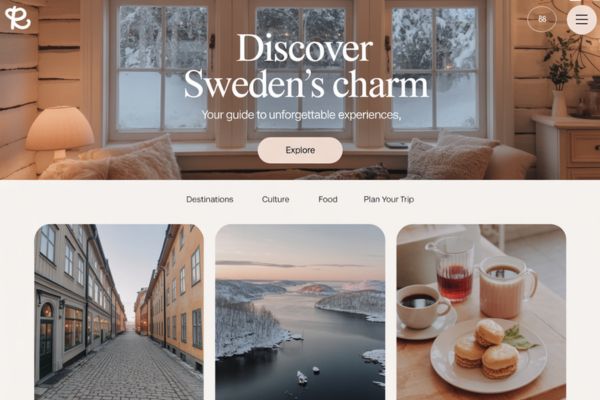Click the cursive R logo
Viewport: 600px width, 400px height.
[x=18, y=17]
